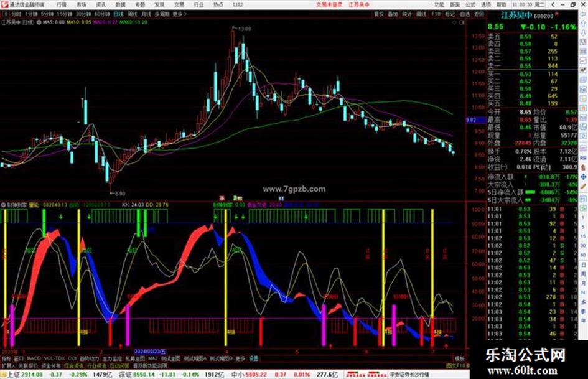Click the up-arrow icon in right sidebar

pyautogui.click(x=583, y=23)
